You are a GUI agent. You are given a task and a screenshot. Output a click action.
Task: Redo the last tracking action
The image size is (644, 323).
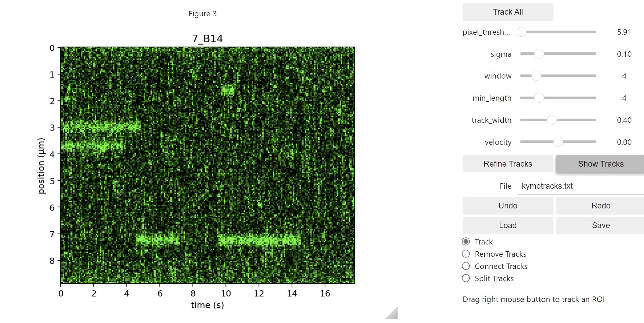tap(600, 206)
